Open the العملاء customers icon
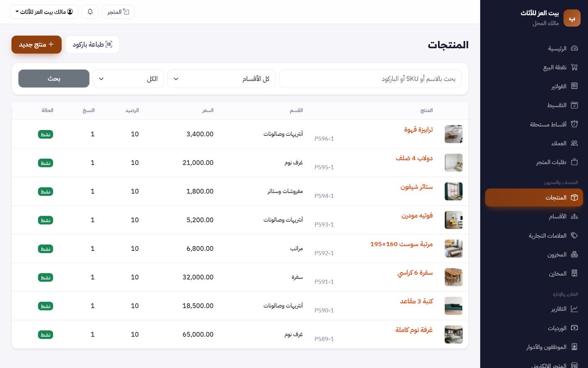The width and height of the screenshot is (588, 368). (x=574, y=143)
